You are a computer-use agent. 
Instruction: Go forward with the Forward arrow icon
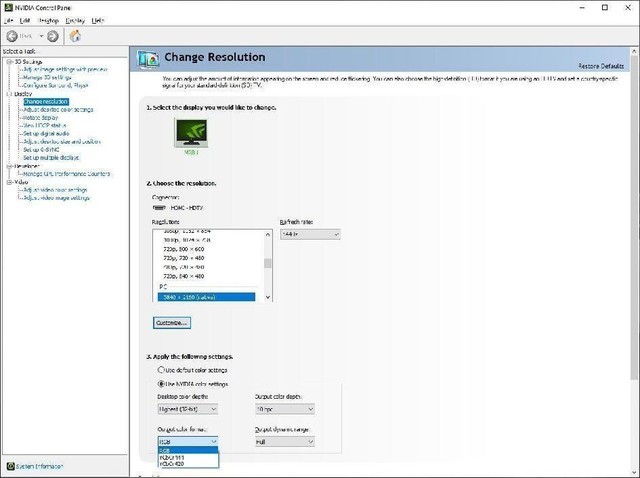(53, 36)
